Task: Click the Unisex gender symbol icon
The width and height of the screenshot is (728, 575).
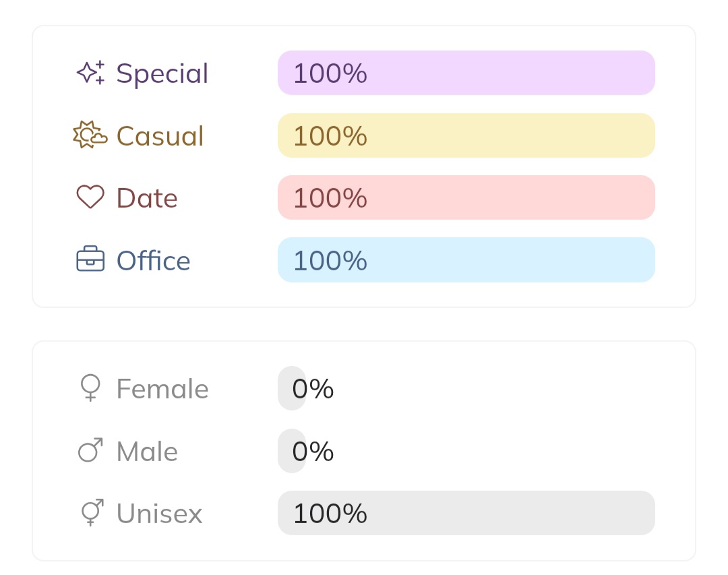Action: click(92, 513)
